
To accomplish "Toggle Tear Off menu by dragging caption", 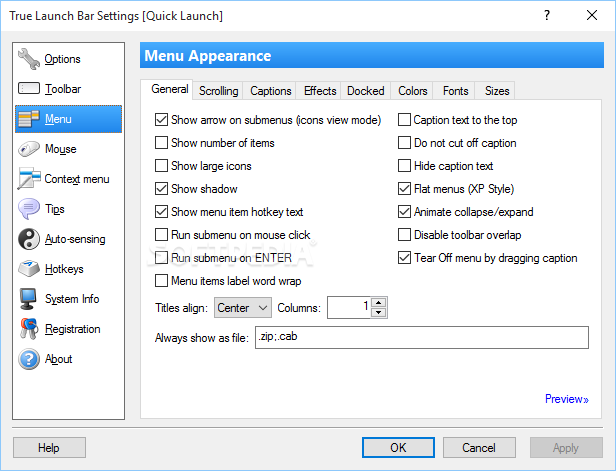I will click(404, 258).
